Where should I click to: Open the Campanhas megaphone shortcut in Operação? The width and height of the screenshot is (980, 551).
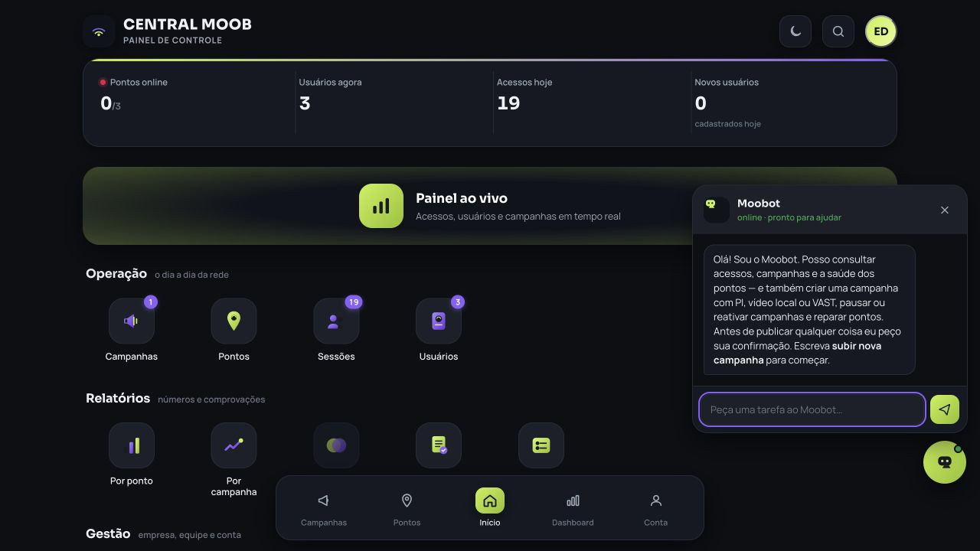132,321
